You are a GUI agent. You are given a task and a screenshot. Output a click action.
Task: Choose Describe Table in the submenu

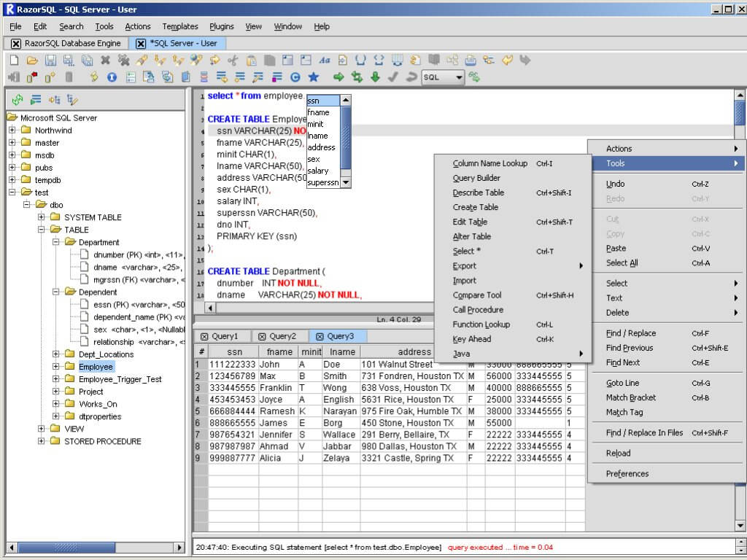click(x=479, y=192)
